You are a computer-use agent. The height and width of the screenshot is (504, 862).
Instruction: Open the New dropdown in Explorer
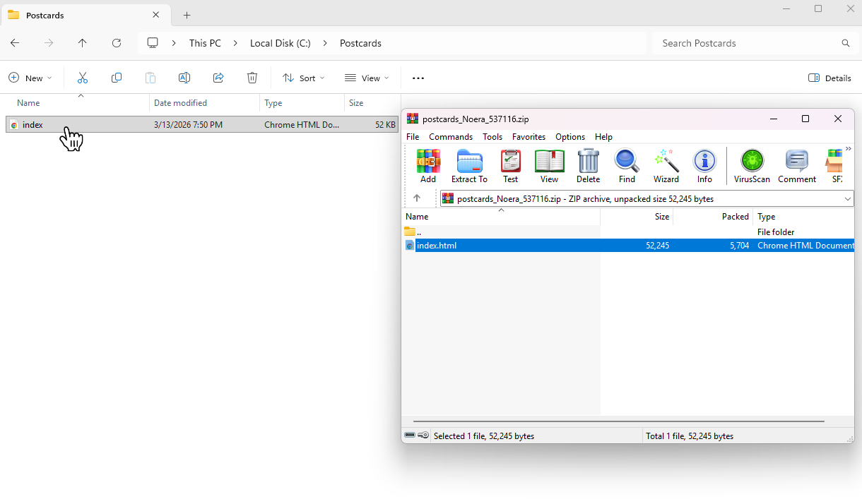(30, 78)
